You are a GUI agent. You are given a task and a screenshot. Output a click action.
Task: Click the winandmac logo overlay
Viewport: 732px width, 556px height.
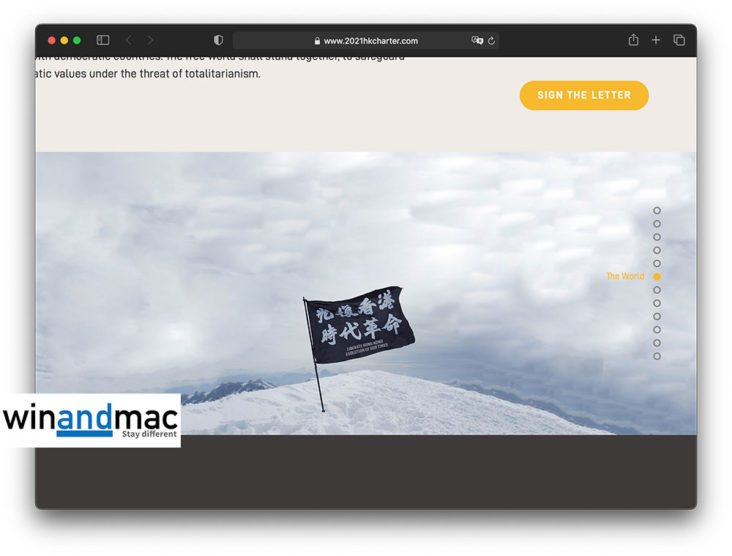pos(91,420)
